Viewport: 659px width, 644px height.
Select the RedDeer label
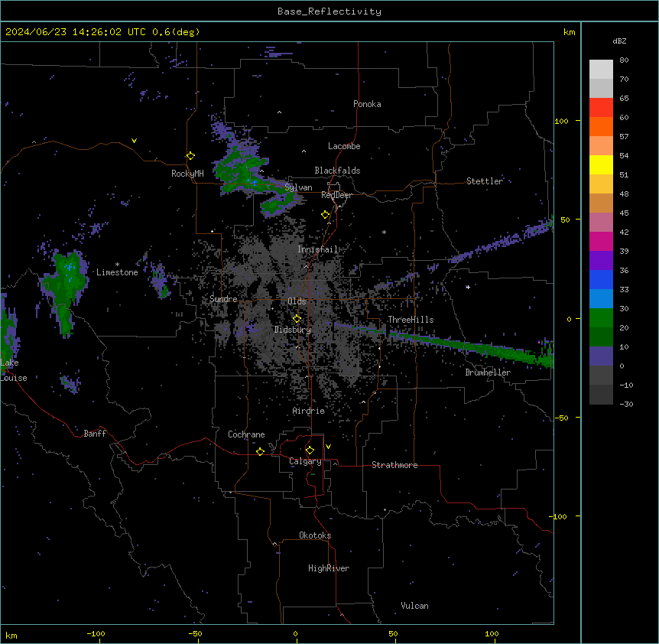[336, 195]
